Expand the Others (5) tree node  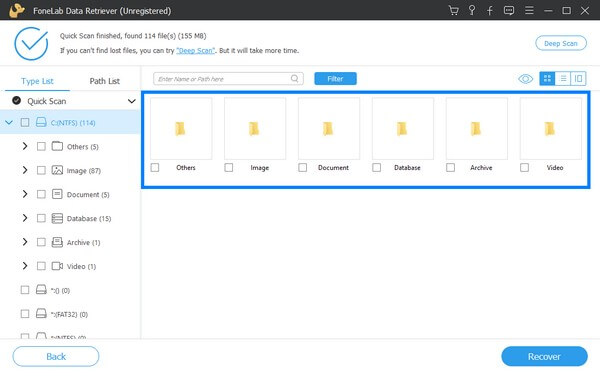(25, 146)
